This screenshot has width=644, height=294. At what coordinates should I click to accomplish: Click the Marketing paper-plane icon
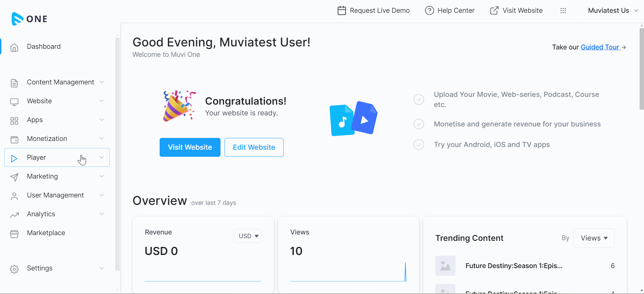(14, 177)
